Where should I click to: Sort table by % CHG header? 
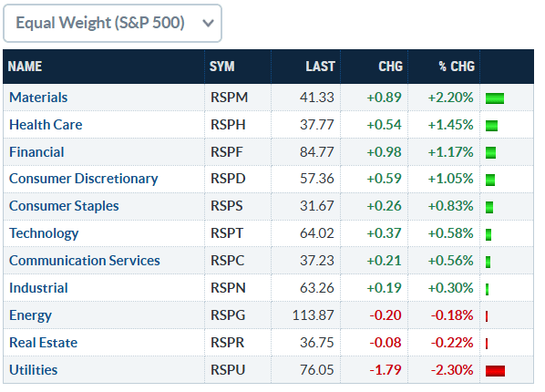click(x=457, y=67)
